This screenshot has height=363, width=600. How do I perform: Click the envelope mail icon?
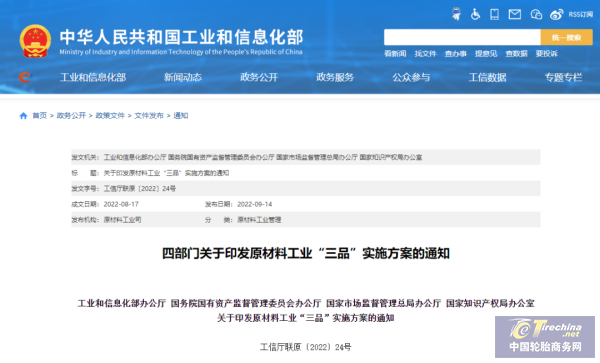(x=515, y=15)
